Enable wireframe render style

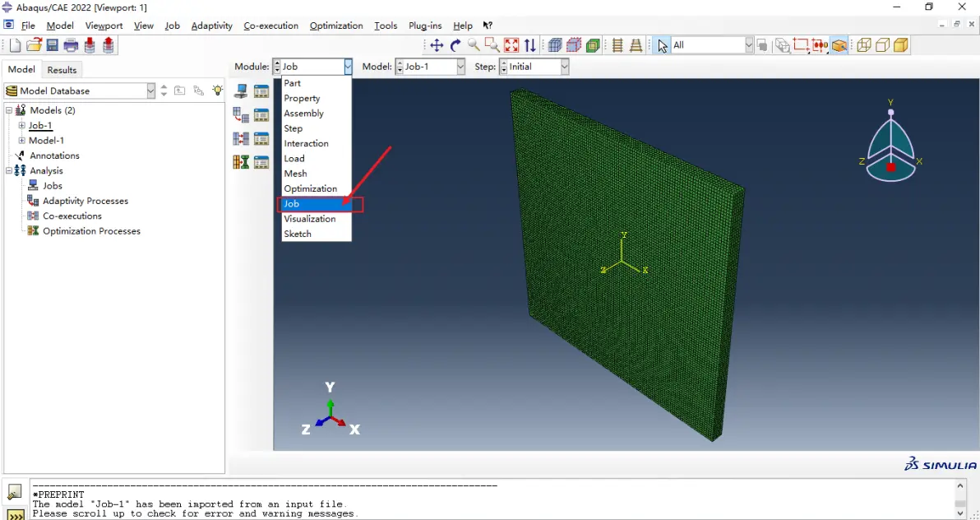864,45
